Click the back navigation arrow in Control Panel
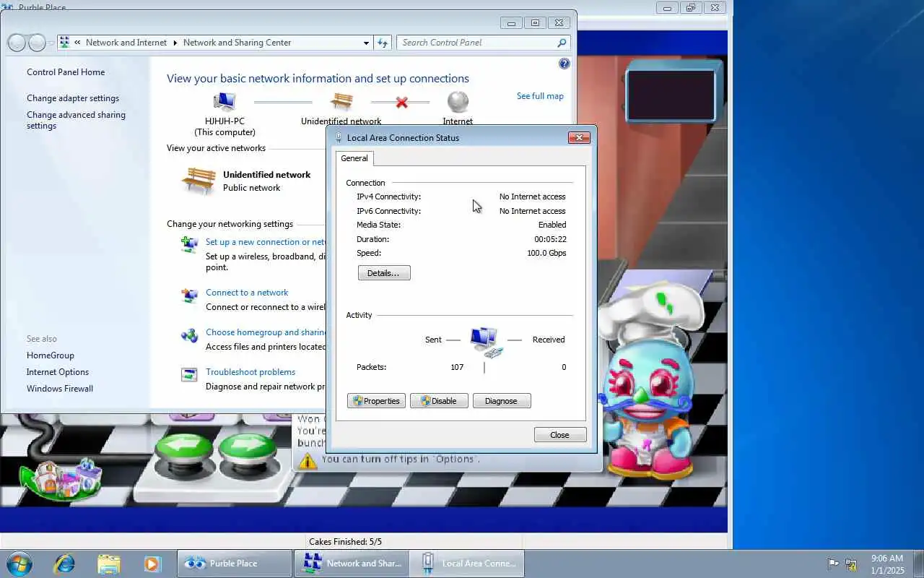The width and height of the screenshot is (924, 578). coord(17,43)
